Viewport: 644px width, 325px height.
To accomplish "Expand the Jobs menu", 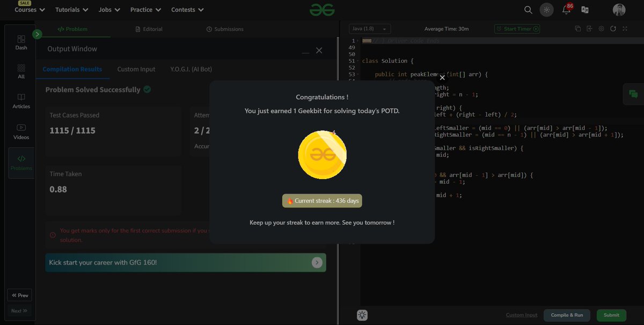I will coord(109,10).
